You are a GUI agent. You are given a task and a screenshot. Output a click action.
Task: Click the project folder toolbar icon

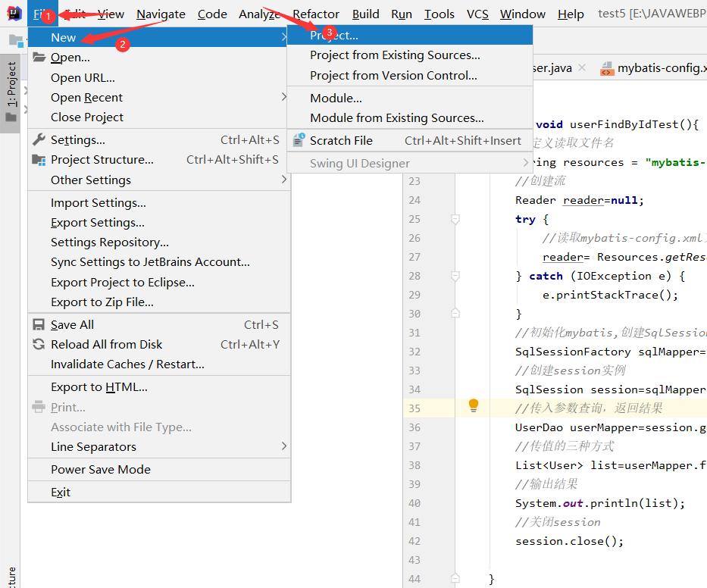(x=16, y=41)
